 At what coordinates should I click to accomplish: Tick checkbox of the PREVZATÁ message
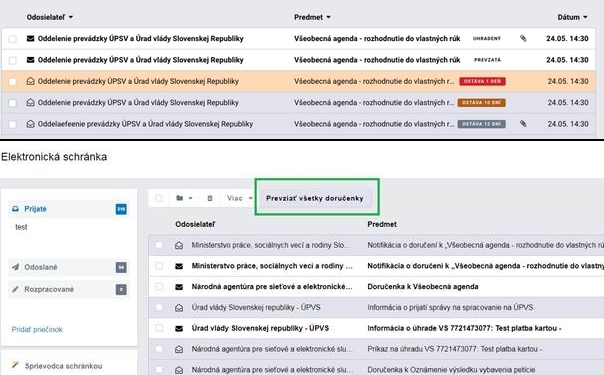13,60
